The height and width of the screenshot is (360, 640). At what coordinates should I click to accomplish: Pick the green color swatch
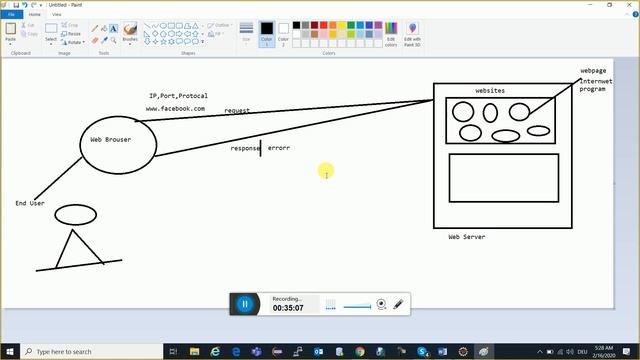[x=351, y=25]
